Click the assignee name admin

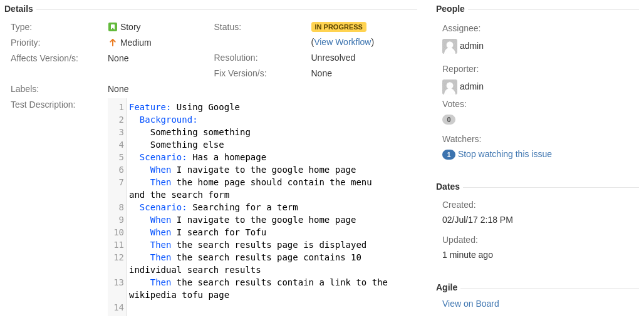[472, 46]
